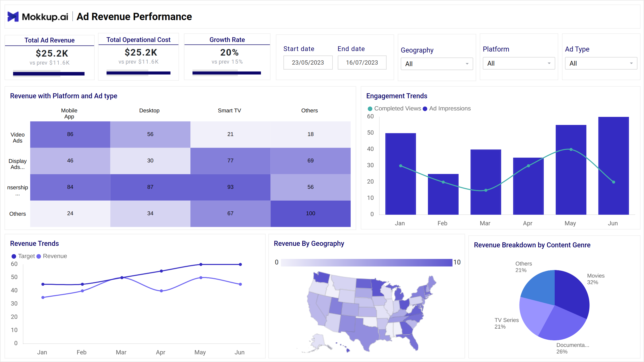Click the Engagement Trends chart title
The height and width of the screenshot is (362, 644).
[x=397, y=96]
